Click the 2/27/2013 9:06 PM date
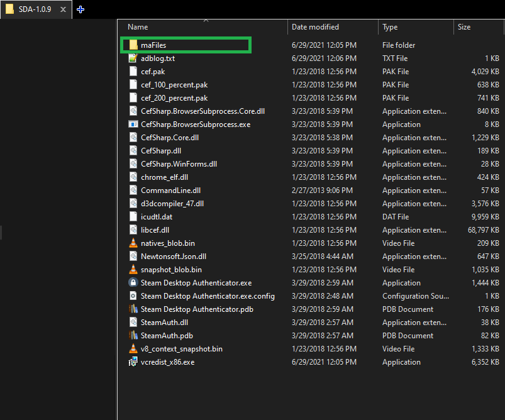505x420 pixels. 322,191
